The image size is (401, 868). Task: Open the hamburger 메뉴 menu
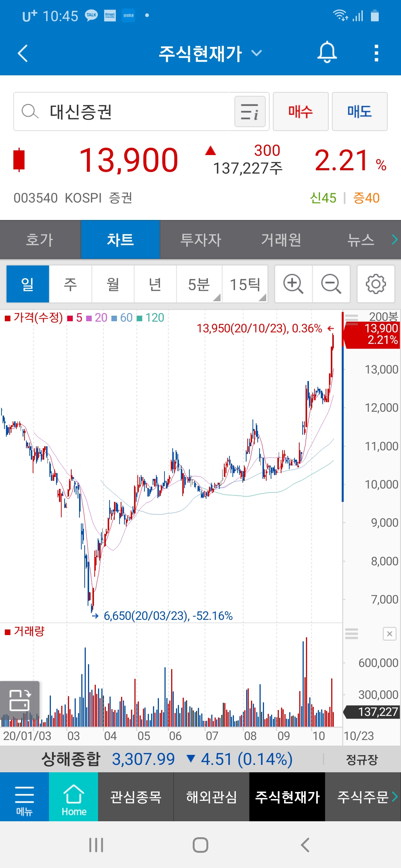point(25,797)
